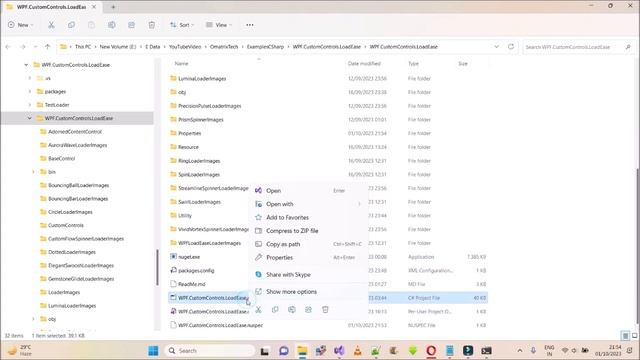Image resolution: width=640 pixels, height=360 pixels.
Task: Click the Share icon in the context menu
Action: pos(308,310)
